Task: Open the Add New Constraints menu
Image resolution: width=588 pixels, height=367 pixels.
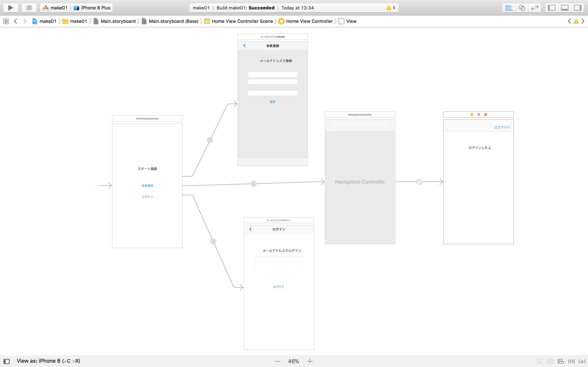Action: tap(571, 361)
